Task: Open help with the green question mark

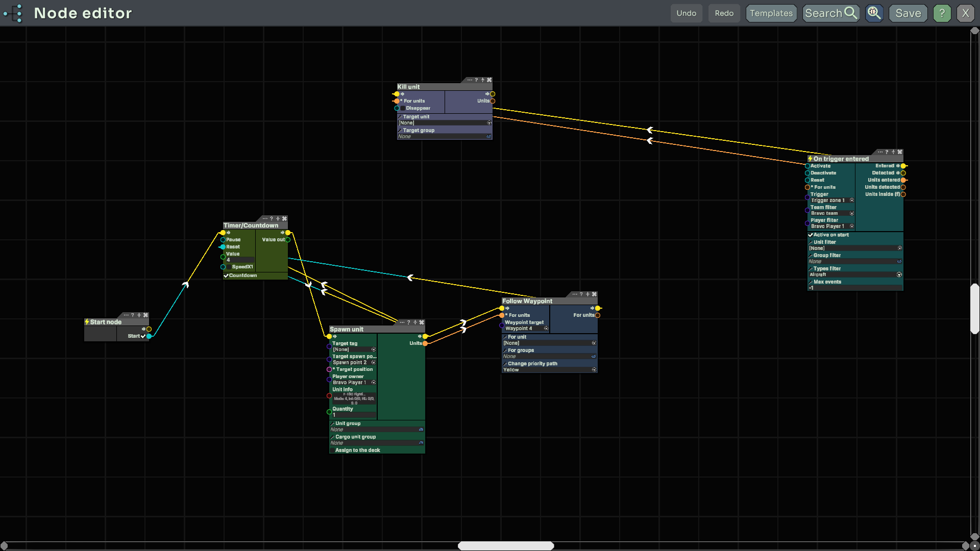Action: [942, 13]
